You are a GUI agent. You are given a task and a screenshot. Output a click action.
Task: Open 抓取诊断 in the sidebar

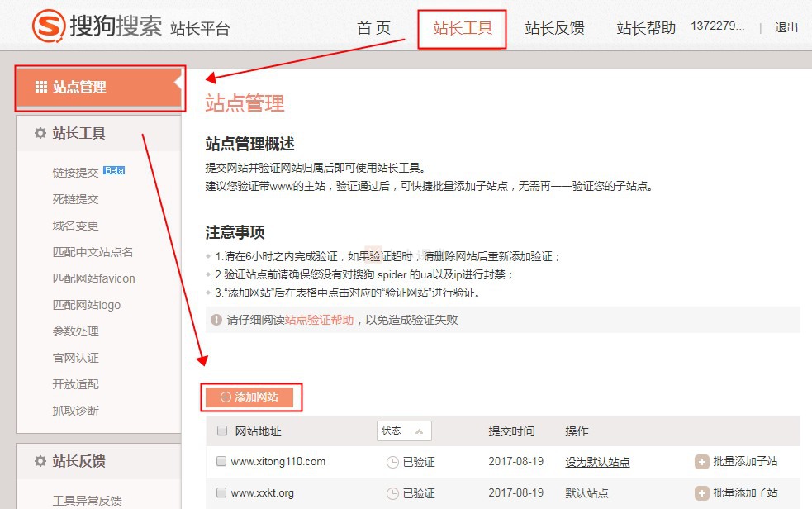75,411
